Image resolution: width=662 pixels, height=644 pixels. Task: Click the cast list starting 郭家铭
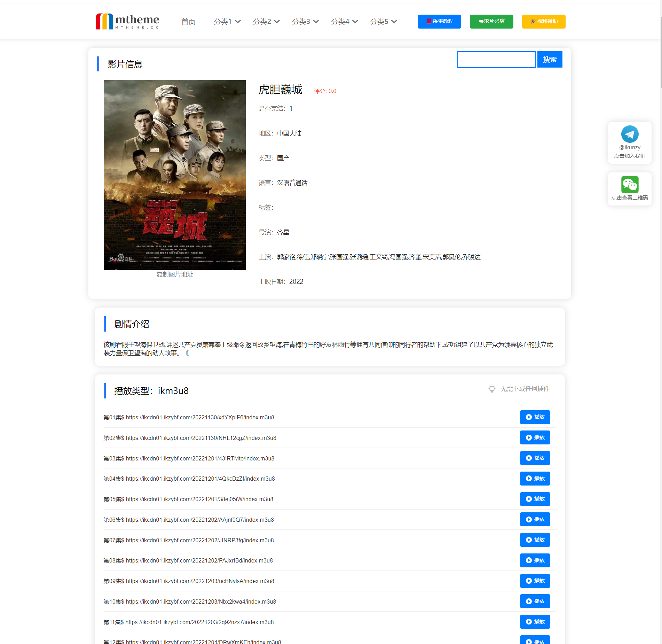[x=379, y=257]
